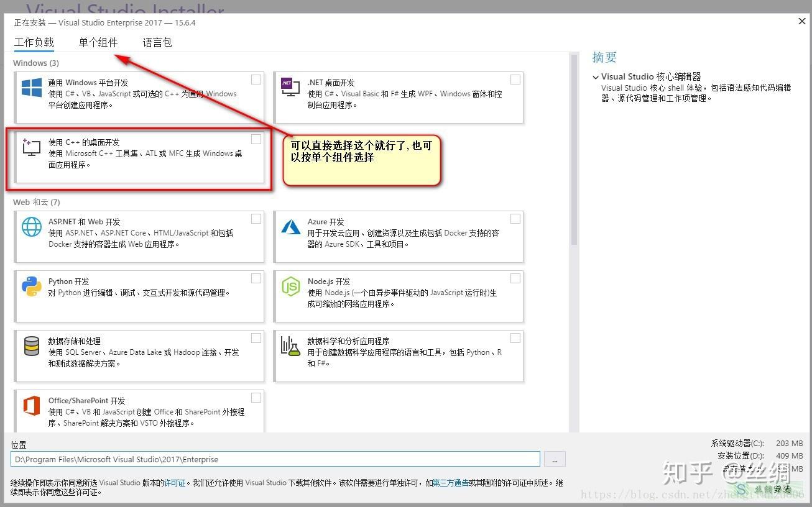The image size is (812, 507).
Task: Open the 许可证 link
Action: [175, 483]
